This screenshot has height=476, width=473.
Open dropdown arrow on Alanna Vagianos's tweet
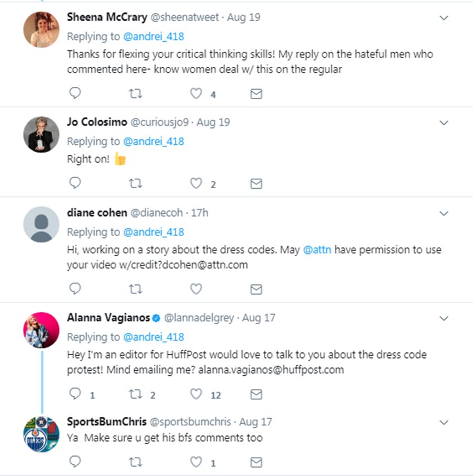444,318
